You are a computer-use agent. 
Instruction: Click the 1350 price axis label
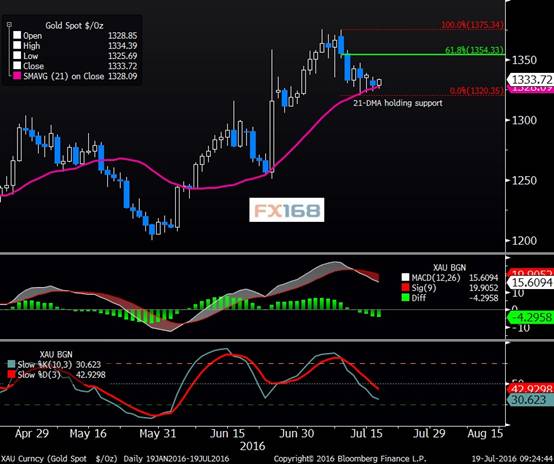pos(524,60)
